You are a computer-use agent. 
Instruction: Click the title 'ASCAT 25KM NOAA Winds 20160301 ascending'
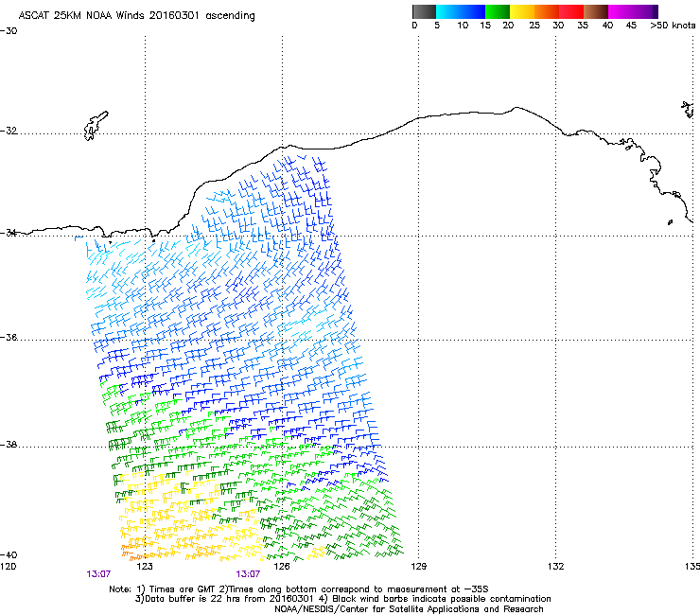(136, 15)
